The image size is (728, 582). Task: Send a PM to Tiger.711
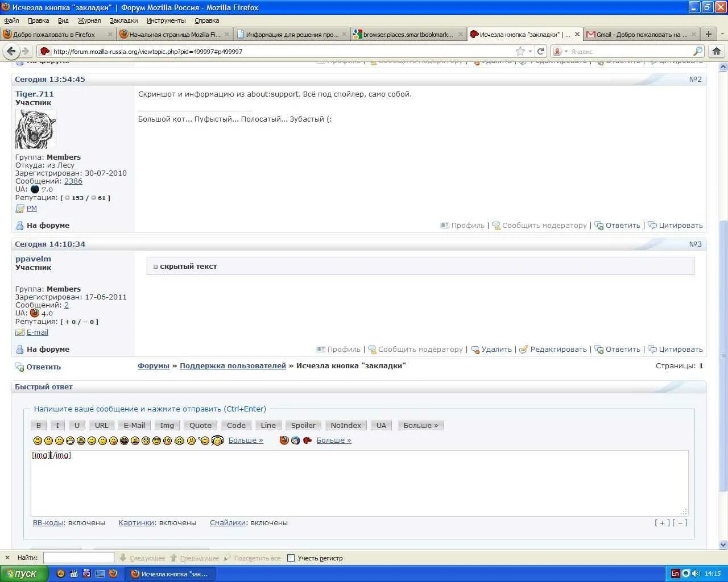(32, 208)
